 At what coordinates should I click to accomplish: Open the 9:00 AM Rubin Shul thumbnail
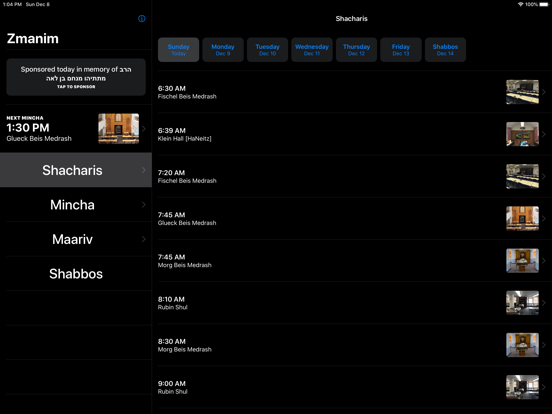(x=522, y=387)
